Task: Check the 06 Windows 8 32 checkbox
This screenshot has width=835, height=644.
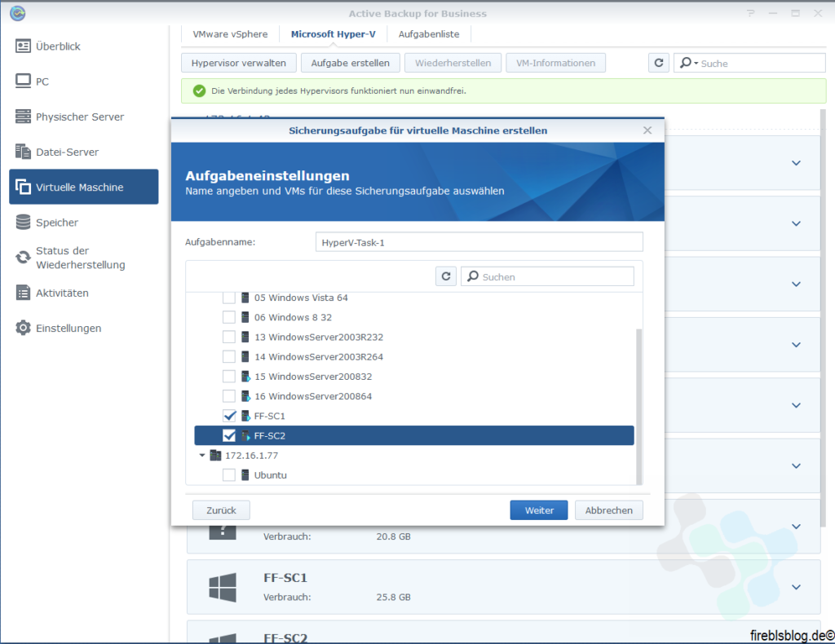Action: (x=229, y=317)
